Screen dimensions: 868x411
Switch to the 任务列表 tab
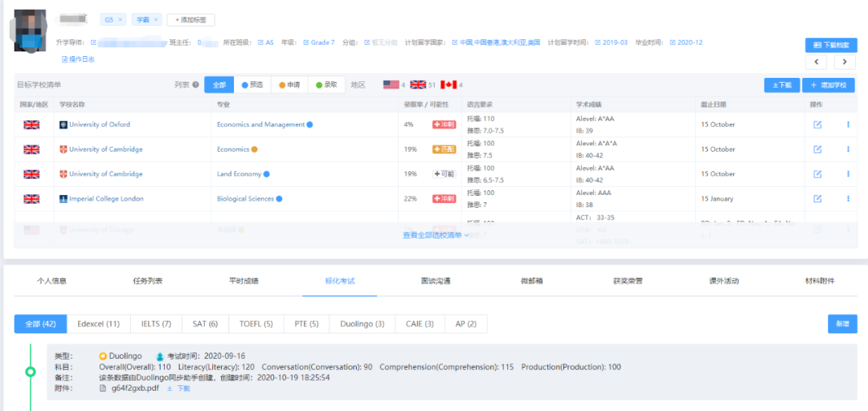[x=148, y=281]
